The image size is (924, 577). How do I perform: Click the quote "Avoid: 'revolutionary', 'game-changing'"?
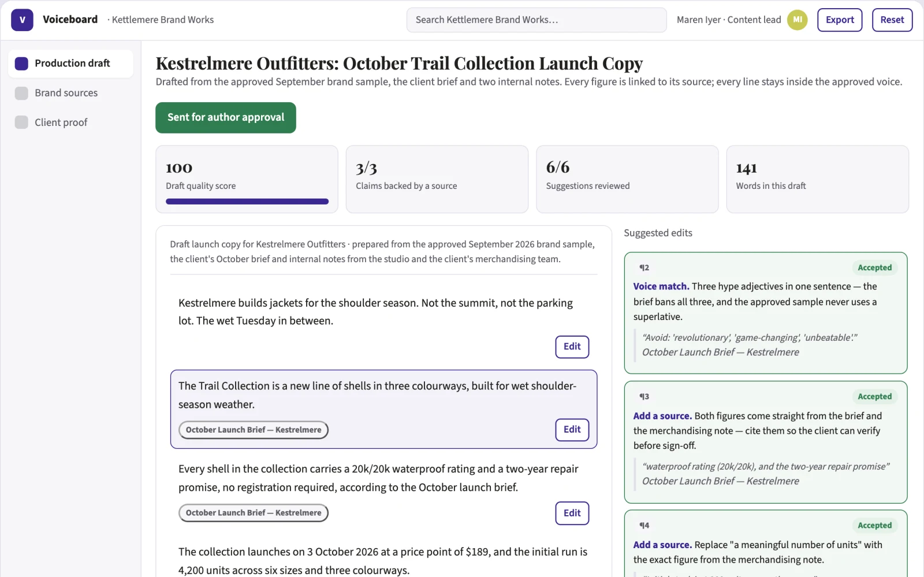(x=750, y=337)
